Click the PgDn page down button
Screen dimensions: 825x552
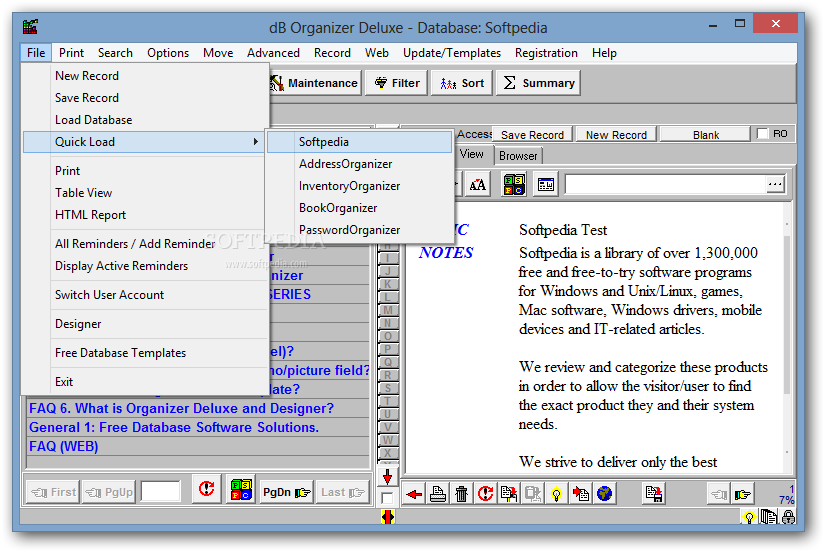click(x=286, y=492)
